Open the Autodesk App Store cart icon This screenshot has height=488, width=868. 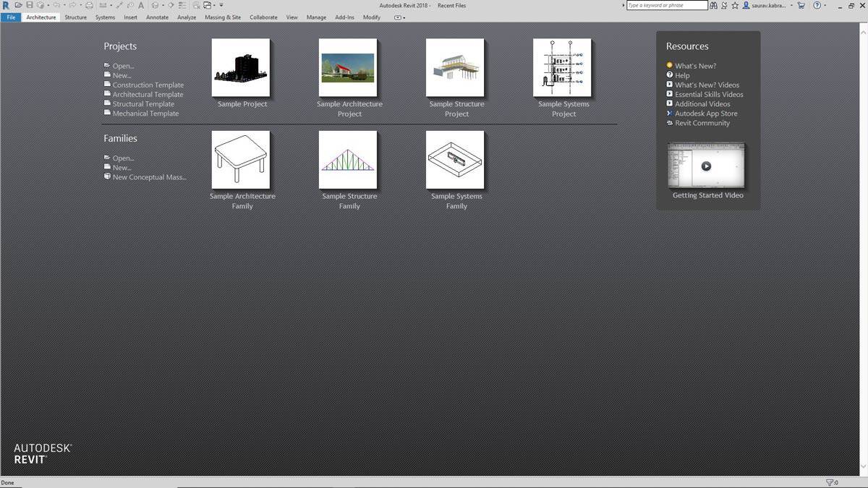pos(801,5)
